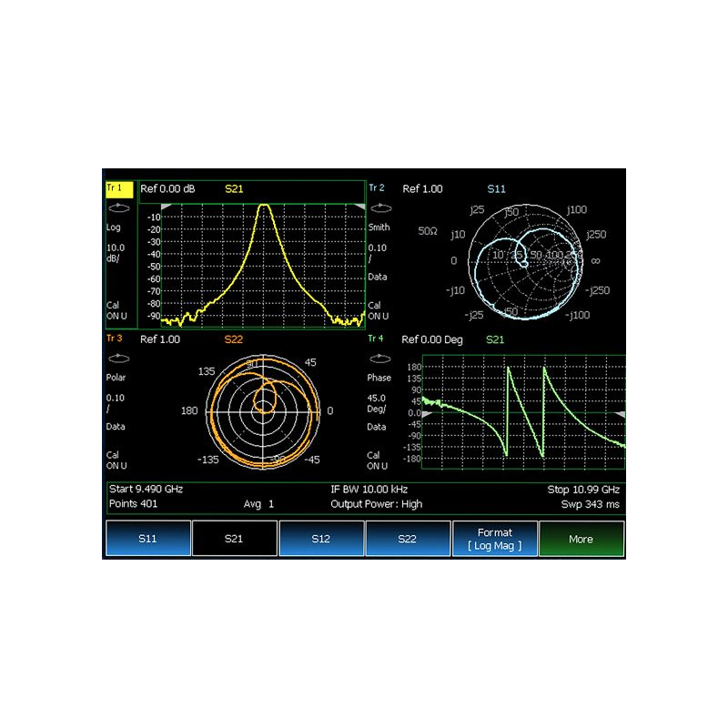Viewport: 728px width, 728px height.
Task: Click Ref 0.00 Deg on trace 4
Action: coord(432,339)
